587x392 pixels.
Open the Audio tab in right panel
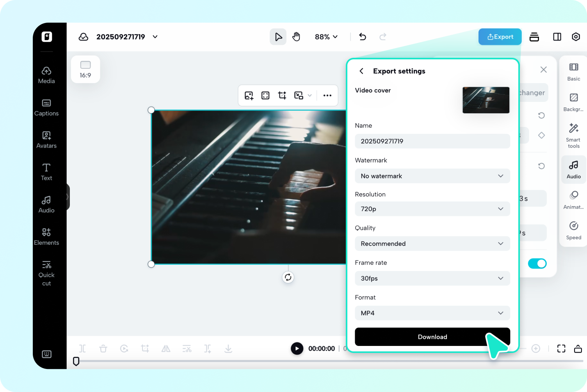[574, 170]
